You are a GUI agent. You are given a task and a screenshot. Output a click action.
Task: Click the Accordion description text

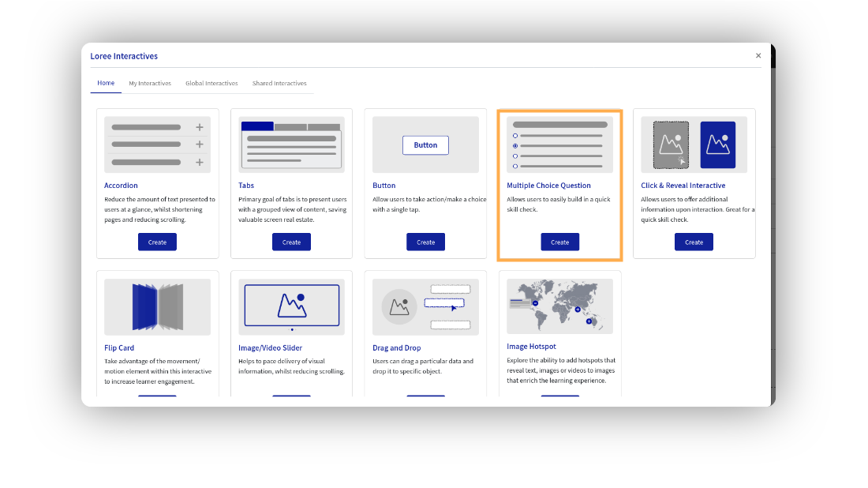159,209
